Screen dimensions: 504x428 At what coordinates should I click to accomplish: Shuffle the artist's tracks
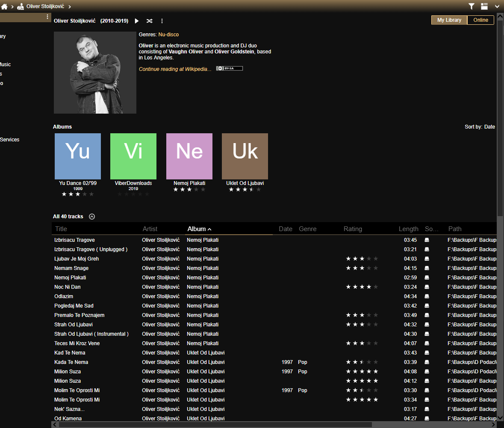pos(149,21)
